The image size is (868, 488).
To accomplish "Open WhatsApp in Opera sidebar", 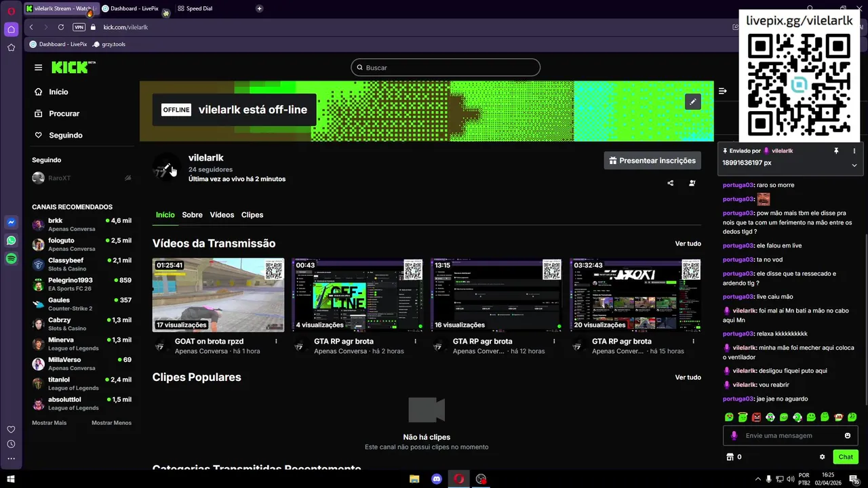I will (11, 241).
